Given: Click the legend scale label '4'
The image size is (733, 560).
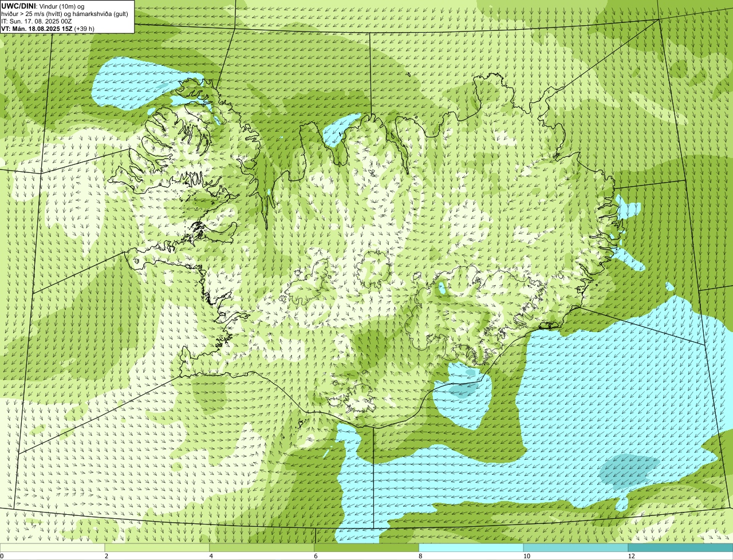Looking at the screenshot, I should pos(211,556).
